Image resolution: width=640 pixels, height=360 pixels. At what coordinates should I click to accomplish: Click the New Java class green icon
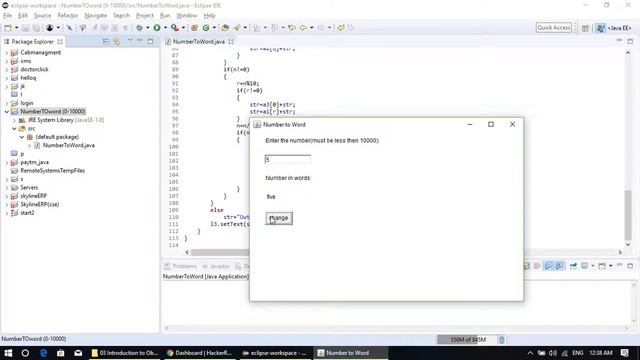pyautogui.click(x=206, y=28)
